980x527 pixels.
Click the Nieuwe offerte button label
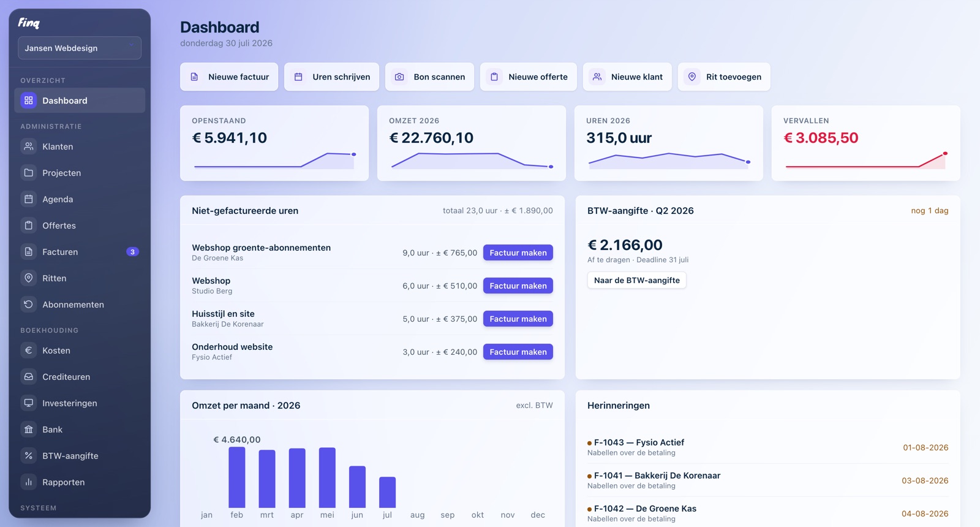tap(538, 77)
